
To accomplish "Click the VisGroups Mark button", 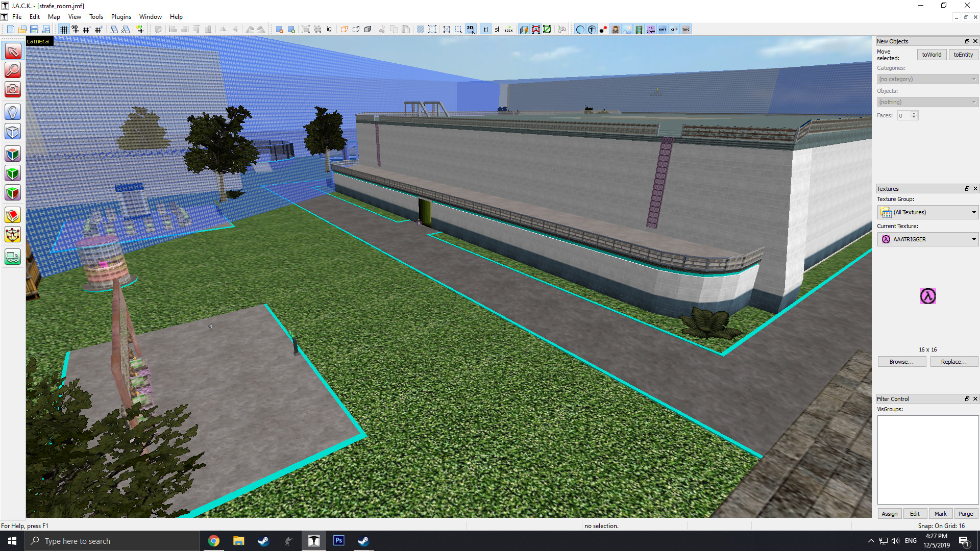I will click(940, 514).
